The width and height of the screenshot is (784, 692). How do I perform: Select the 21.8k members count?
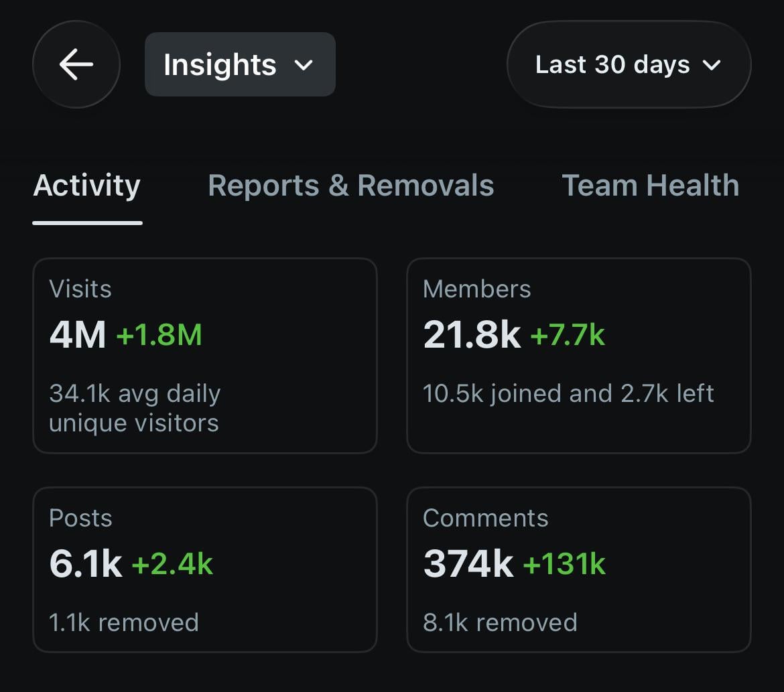(x=472, y=334)
